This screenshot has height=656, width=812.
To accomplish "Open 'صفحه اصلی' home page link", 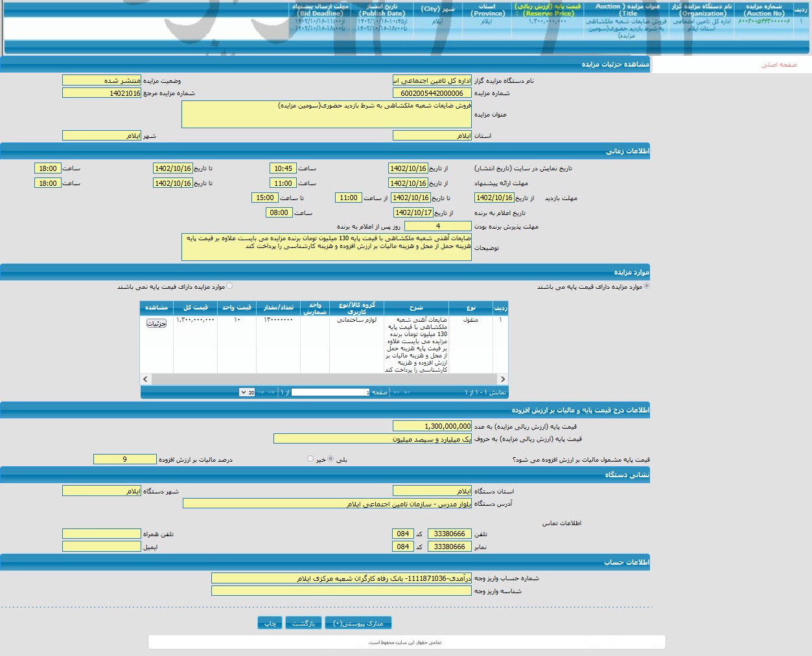I will point(779,65).
